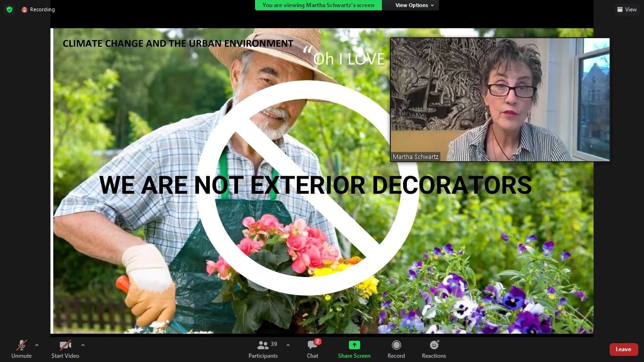Click the Climate Change slide title

(178, 44)
